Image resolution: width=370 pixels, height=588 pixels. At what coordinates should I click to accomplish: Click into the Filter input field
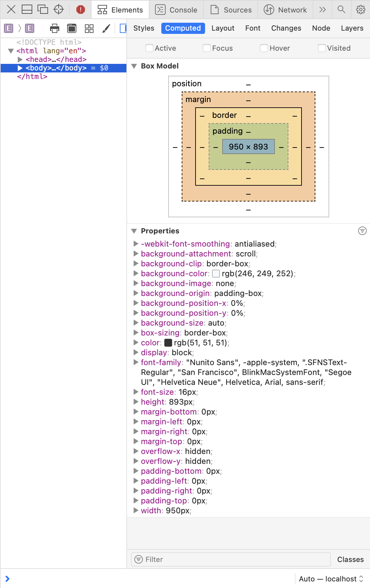(x=231, y=559)
